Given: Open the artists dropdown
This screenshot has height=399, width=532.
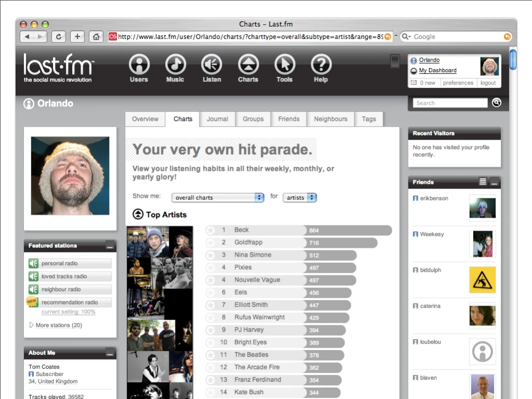Looking at the screenshot, I should click(x=300, y=197).
